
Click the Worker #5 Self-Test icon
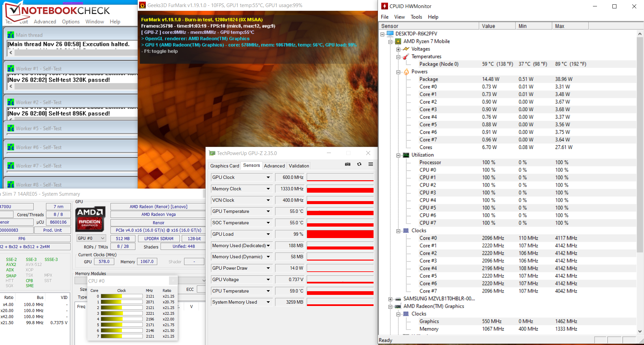11,128
